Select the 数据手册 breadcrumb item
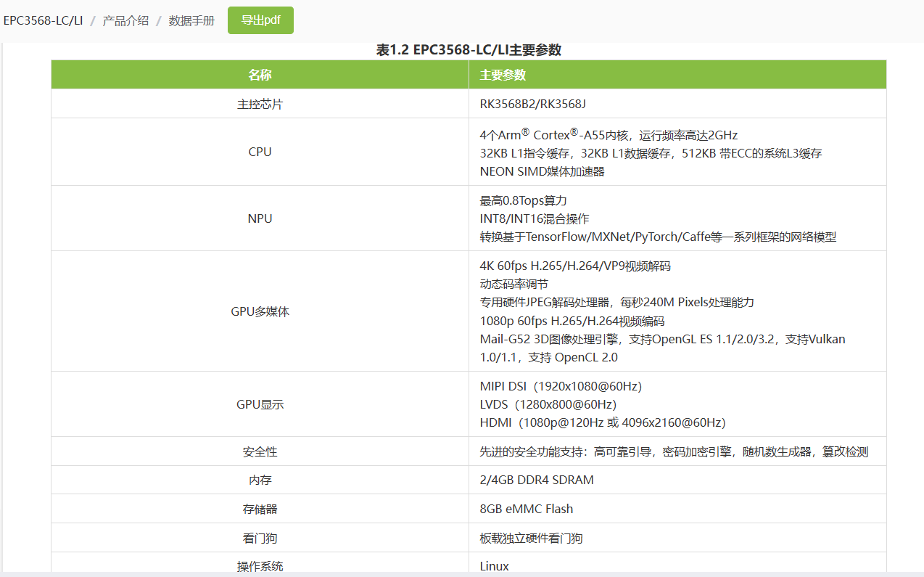This screenshot has height=577, width=924. pos(191,20)
